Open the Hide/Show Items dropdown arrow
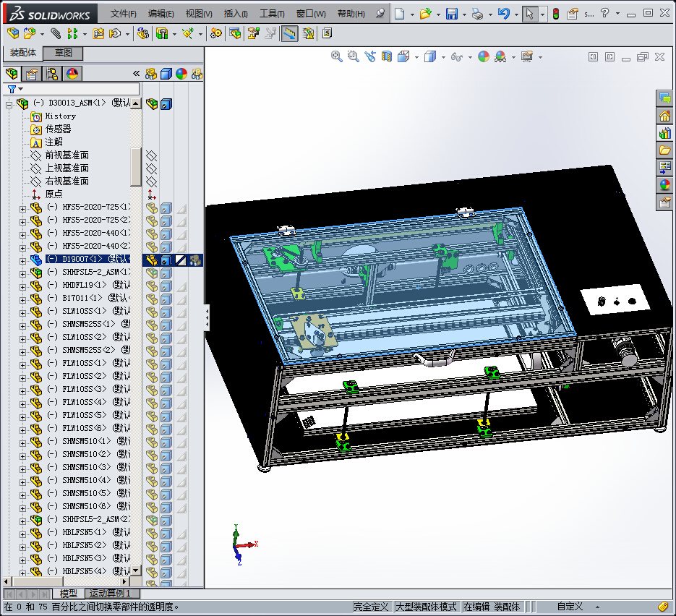Viewport: 676px width, 616px height. 470,57
